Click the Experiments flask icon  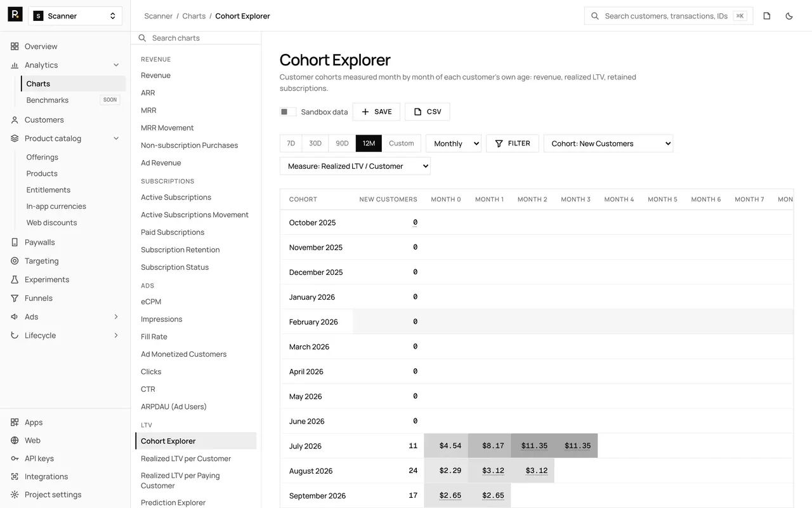(15, 279)
